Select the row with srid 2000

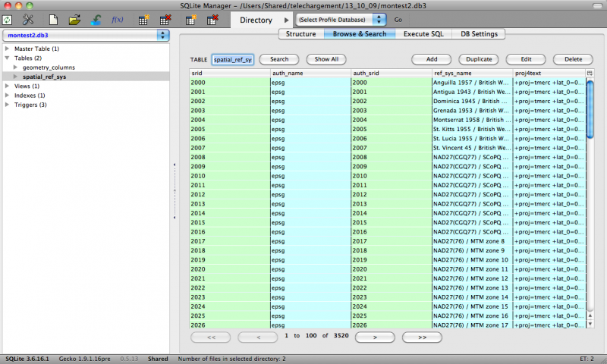click(388, 83)
